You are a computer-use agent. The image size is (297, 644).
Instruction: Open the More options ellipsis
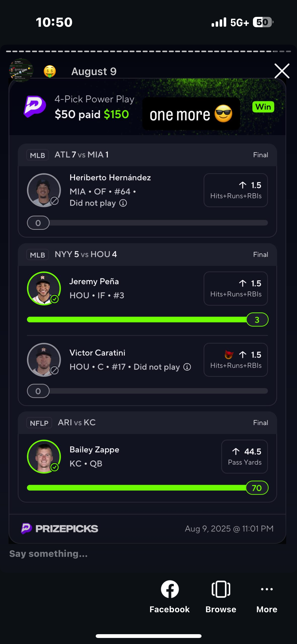(267, 589)
